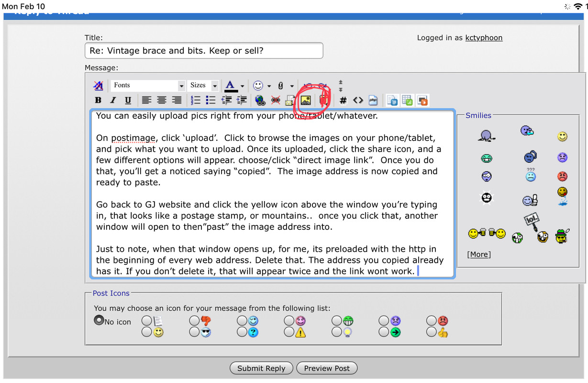Insert the green big-grin smilie

tap(486, 158)
